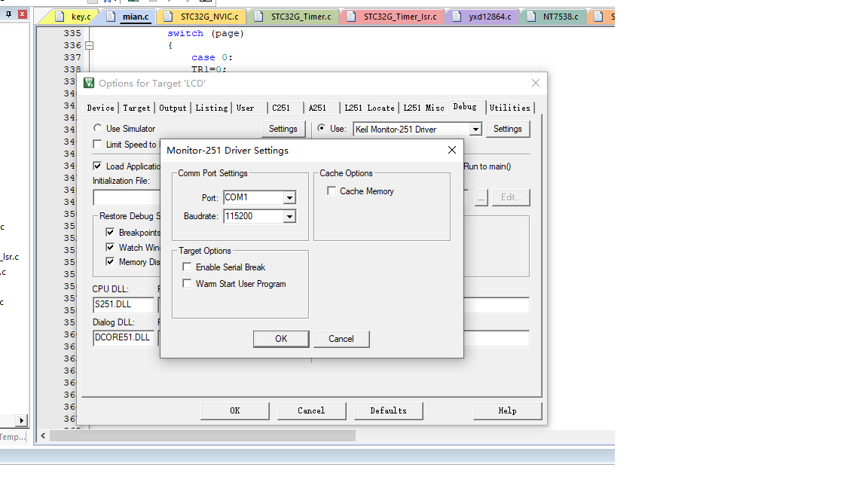Close the Options for Target dialog

pos(535,83)
